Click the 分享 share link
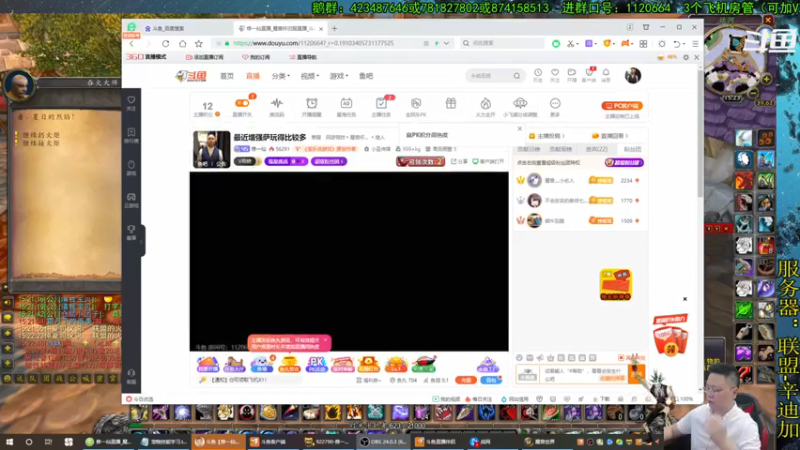 coord(459,161)
